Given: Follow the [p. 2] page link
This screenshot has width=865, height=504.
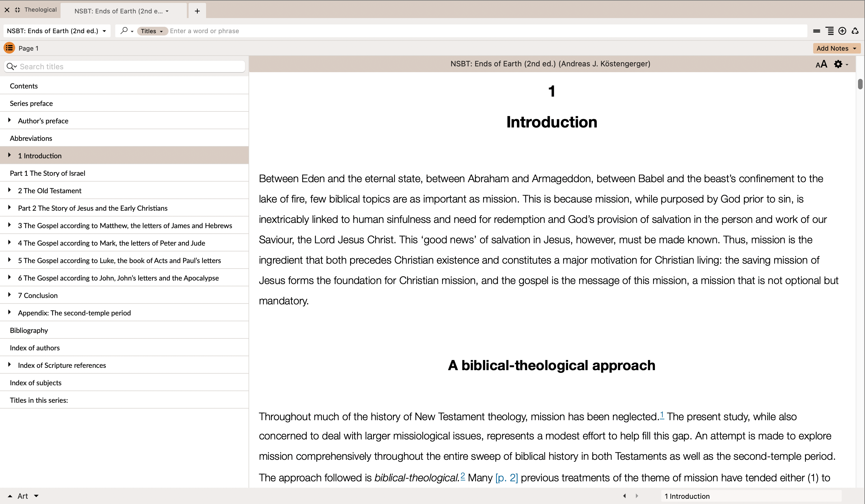Looking at the screenshot, I should tap(507, 478).
